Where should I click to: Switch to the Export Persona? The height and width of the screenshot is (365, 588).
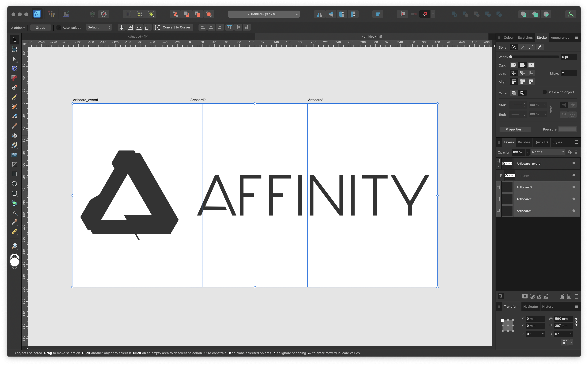pyautogui.click(x=66, y=14)
